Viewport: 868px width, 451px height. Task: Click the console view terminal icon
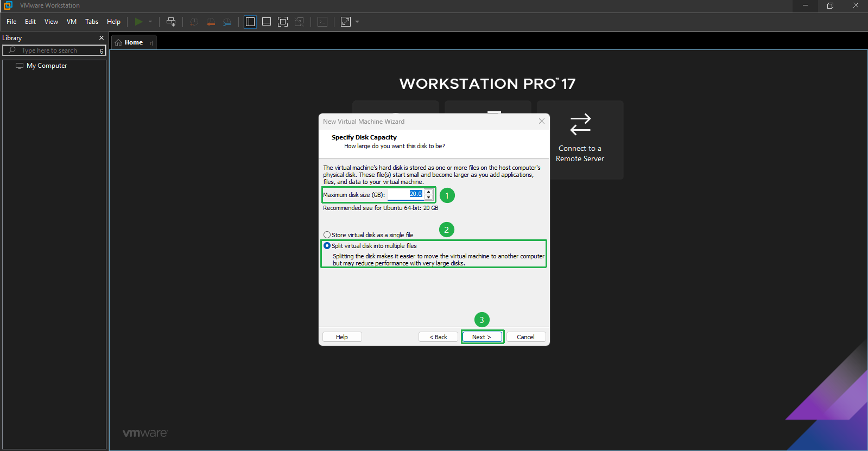pyautogui.click(x=322, y=22)
